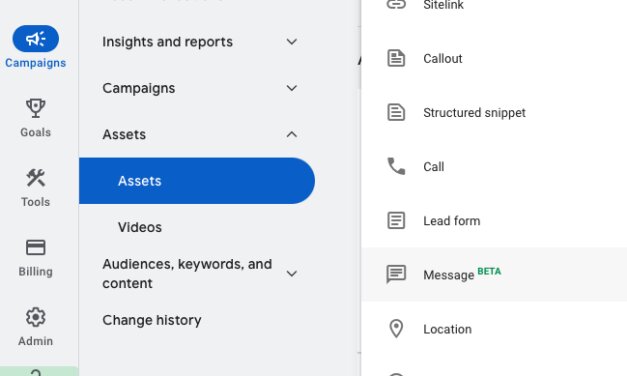The image size is (627, 376).
Task: Click the Audiences, keywords, and content label
Action: [x=187, y=274]
